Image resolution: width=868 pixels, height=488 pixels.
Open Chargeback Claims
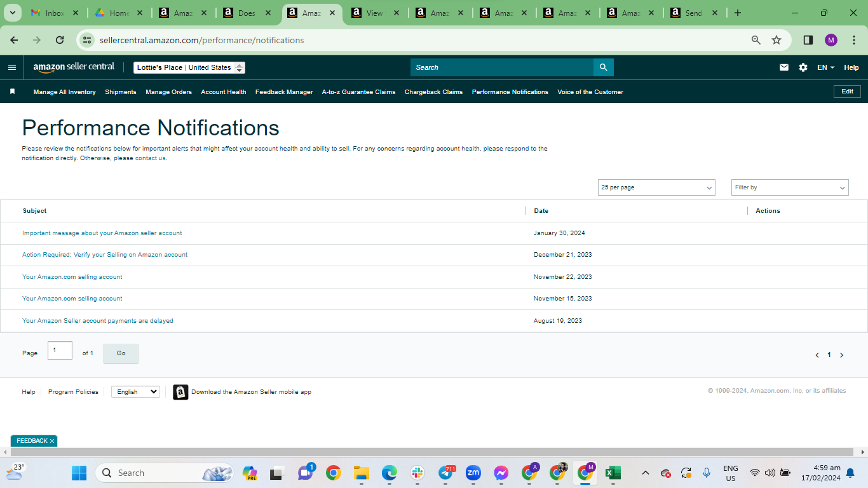433,92
